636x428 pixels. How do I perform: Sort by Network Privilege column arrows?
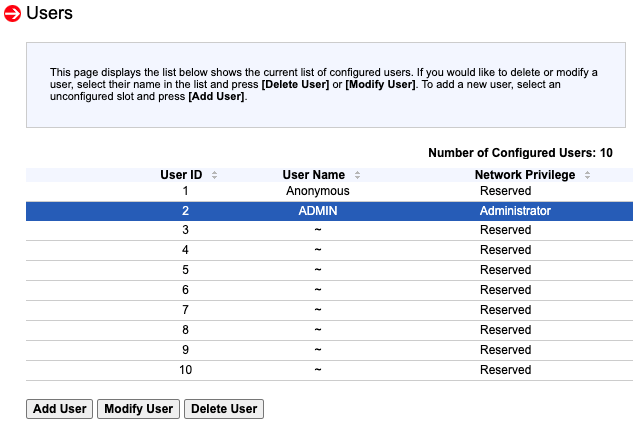point(588,175)
